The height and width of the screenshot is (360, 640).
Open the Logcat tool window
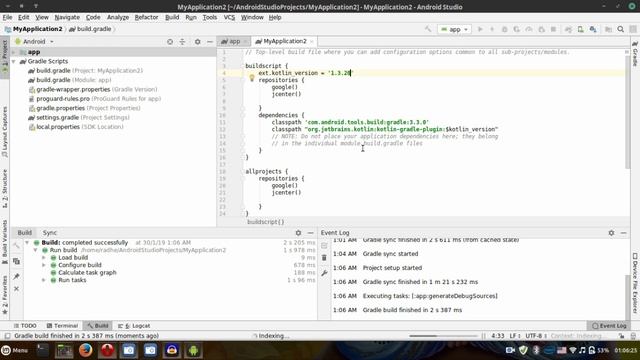[134, 326]
